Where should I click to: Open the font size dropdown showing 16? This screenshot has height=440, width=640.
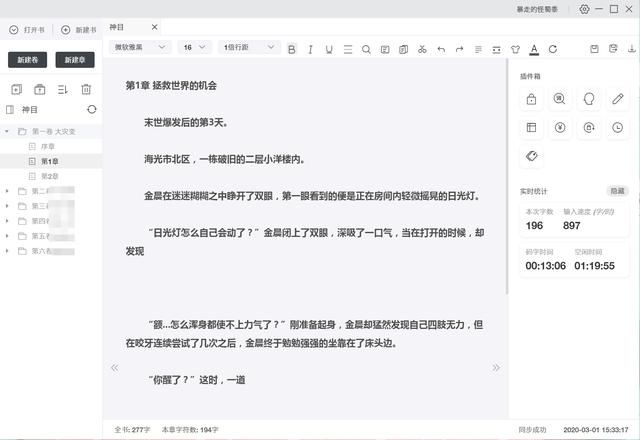click(195, 47)
